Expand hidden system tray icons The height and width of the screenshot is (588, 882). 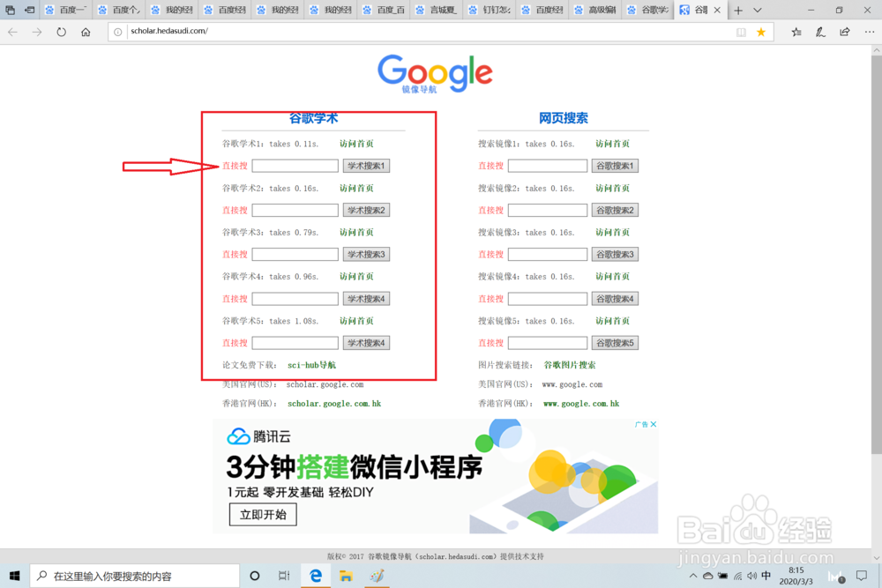693,576
